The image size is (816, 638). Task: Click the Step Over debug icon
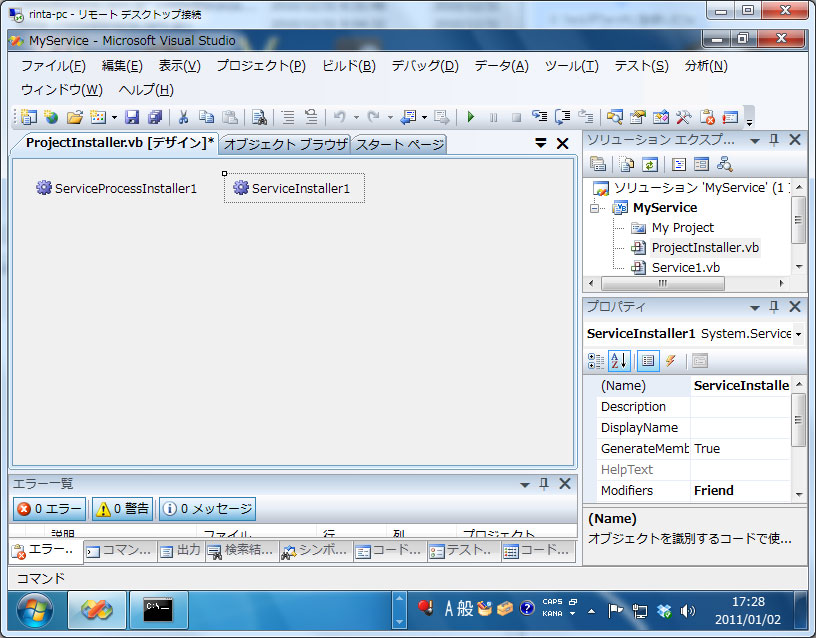tap(563, 117)
